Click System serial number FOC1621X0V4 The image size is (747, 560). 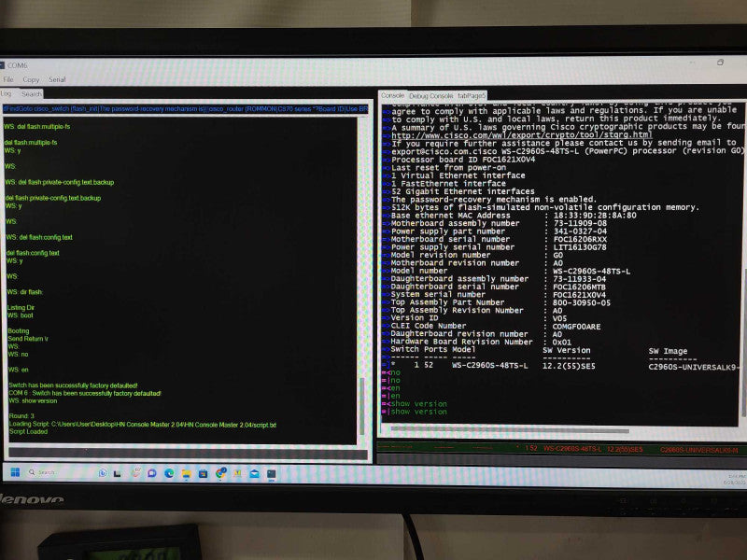click(x=579, y=295)
